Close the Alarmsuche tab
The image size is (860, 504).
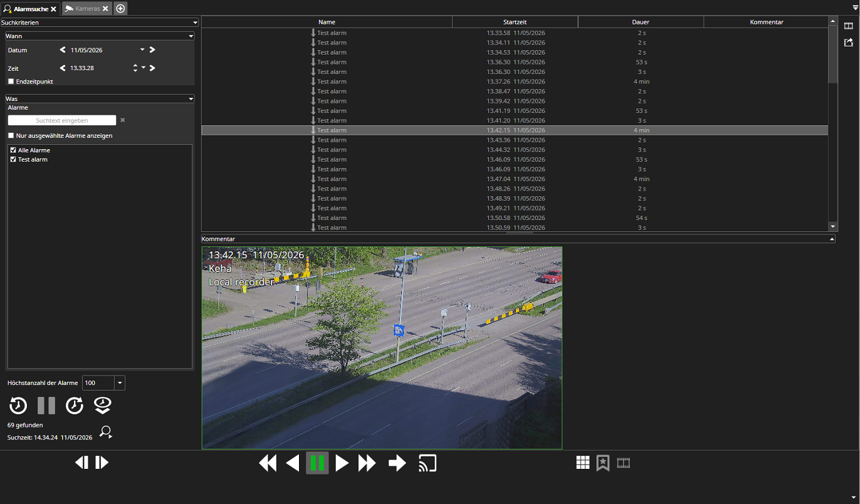click(x=54, y=9)
